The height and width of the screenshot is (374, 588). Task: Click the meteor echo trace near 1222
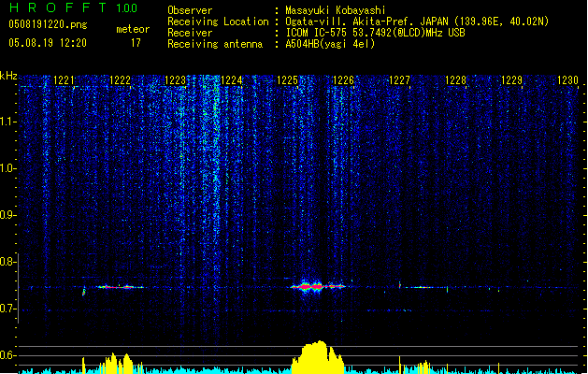(120, 287)
